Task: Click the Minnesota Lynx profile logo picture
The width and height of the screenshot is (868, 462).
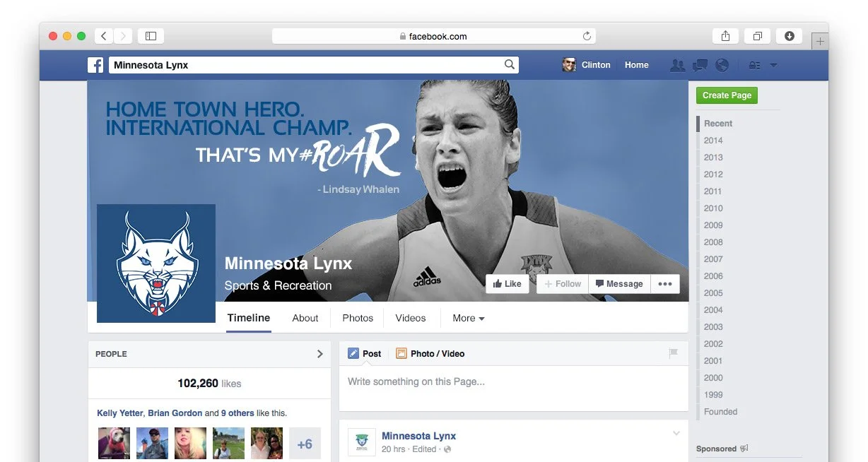Action: [156, 263]
